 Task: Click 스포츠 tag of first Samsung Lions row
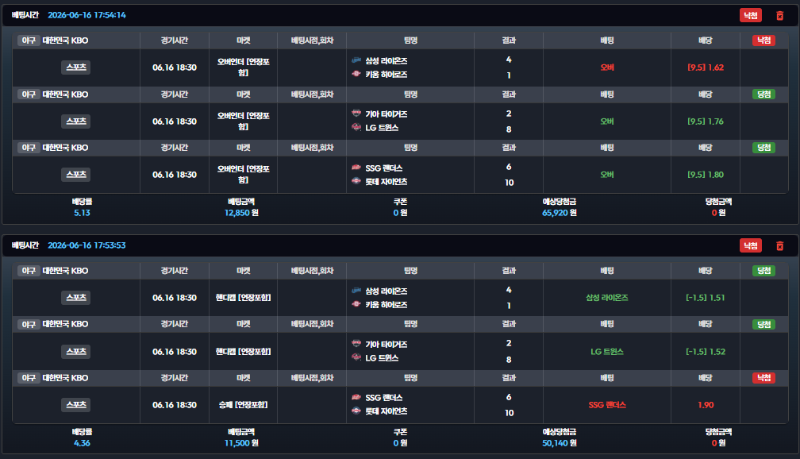(76, 67)
